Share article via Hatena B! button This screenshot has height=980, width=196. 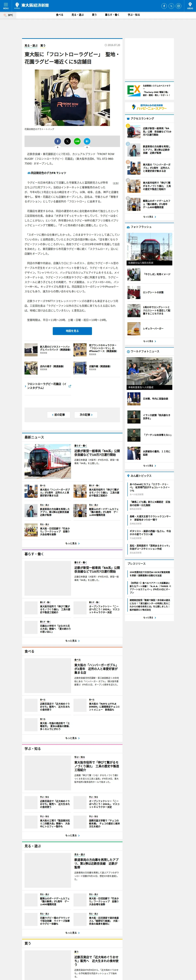(87, 141)
